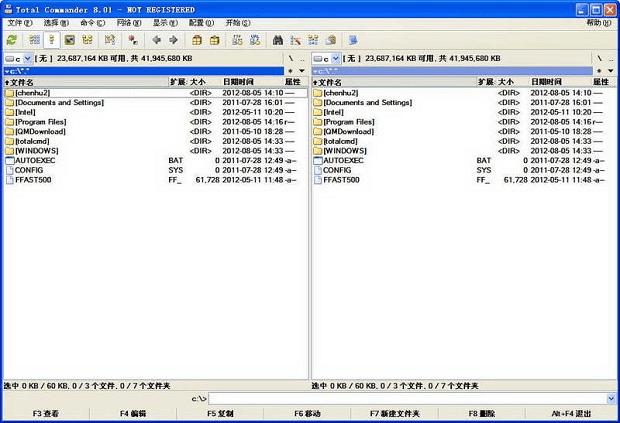Click the F6 移动 move button
Viewport: 620px width, 423px height.
[307, 414]
